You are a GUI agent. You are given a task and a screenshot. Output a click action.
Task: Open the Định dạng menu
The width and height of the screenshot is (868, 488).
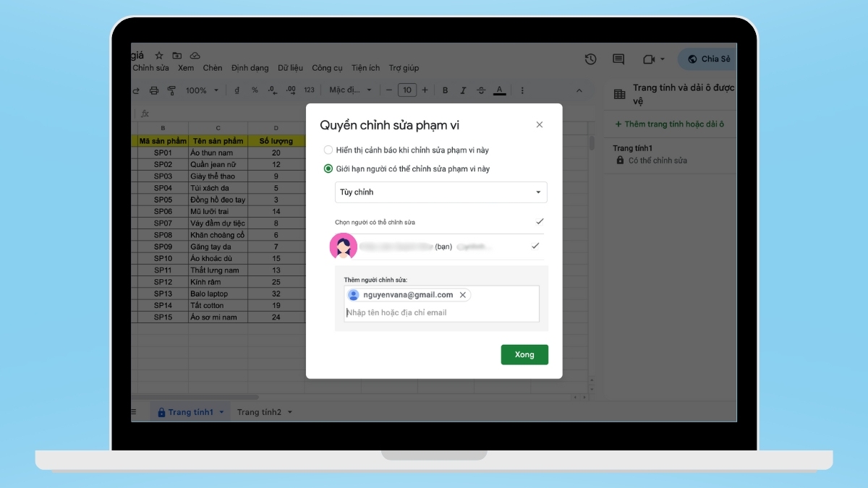[x=250, y=68]
